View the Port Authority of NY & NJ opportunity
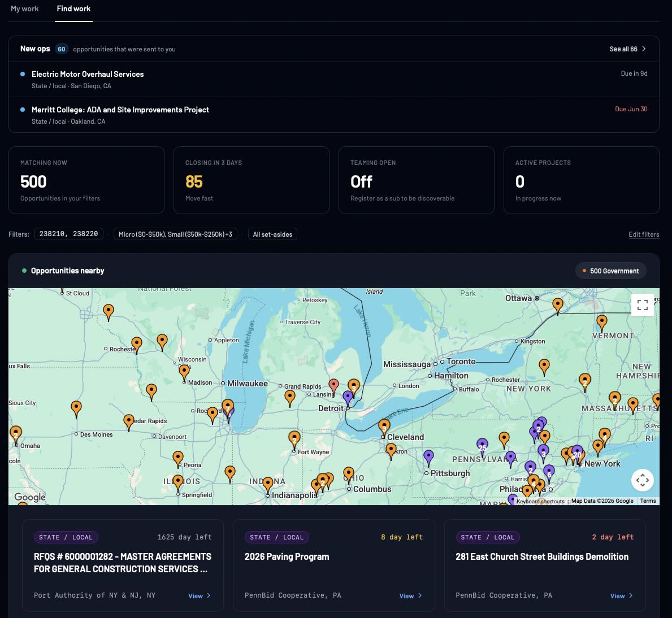The width and height of the screenshot is (672, 618). (200, 596)
